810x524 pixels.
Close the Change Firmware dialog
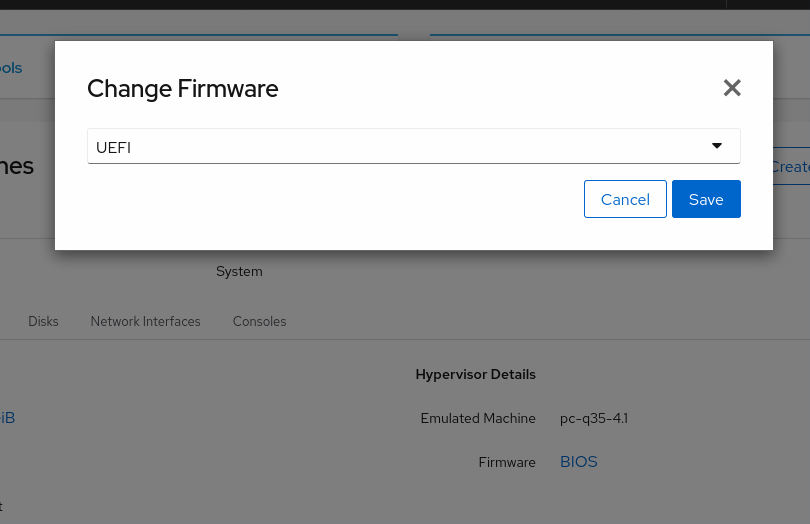(x=732, y=88)
